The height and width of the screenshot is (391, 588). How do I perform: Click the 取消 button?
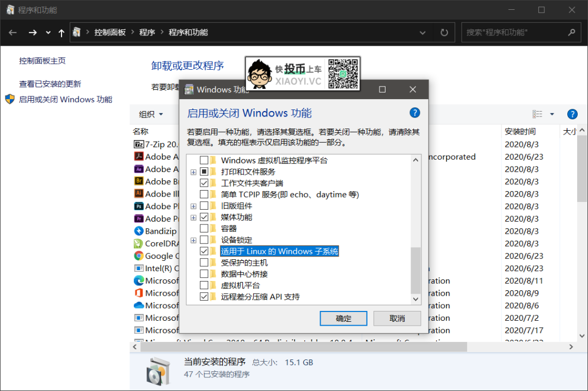(397, 319)
